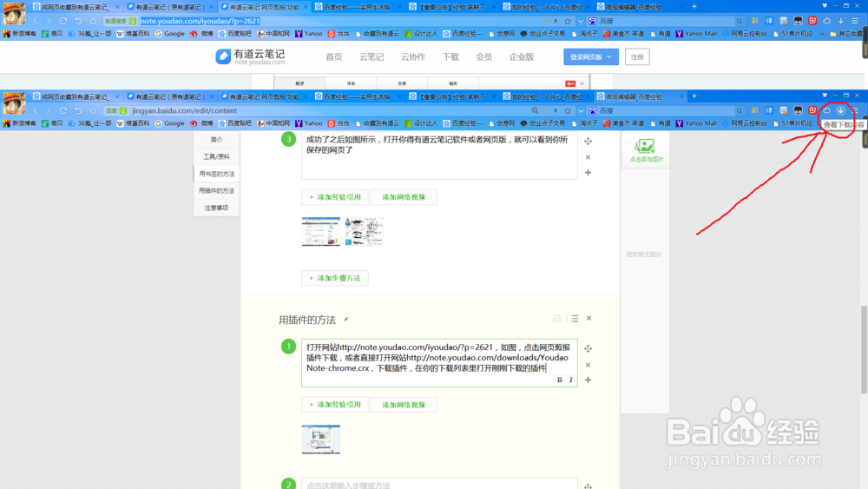Open 下载 in Youdao navigation
The image size is (868, 489).
click(x=450, y=57)
